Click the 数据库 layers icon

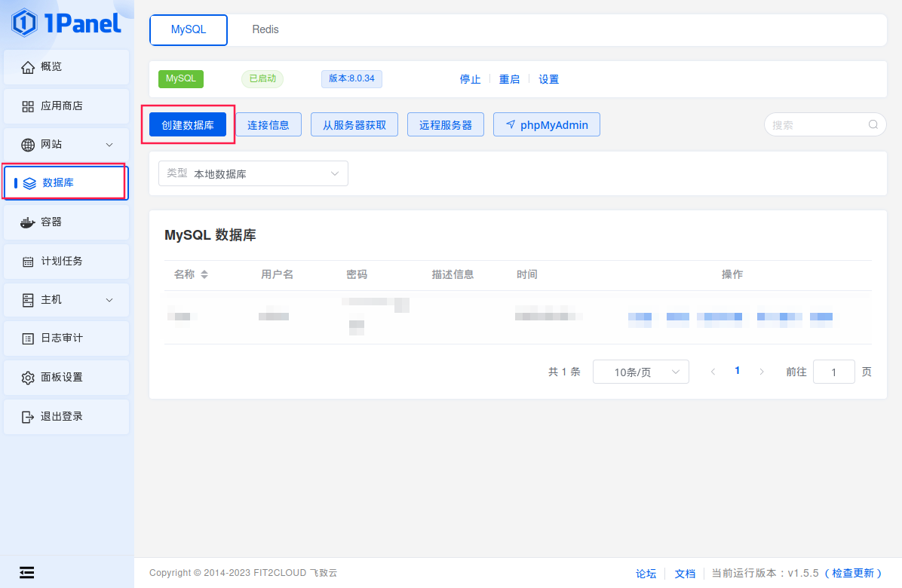(29, 183)
